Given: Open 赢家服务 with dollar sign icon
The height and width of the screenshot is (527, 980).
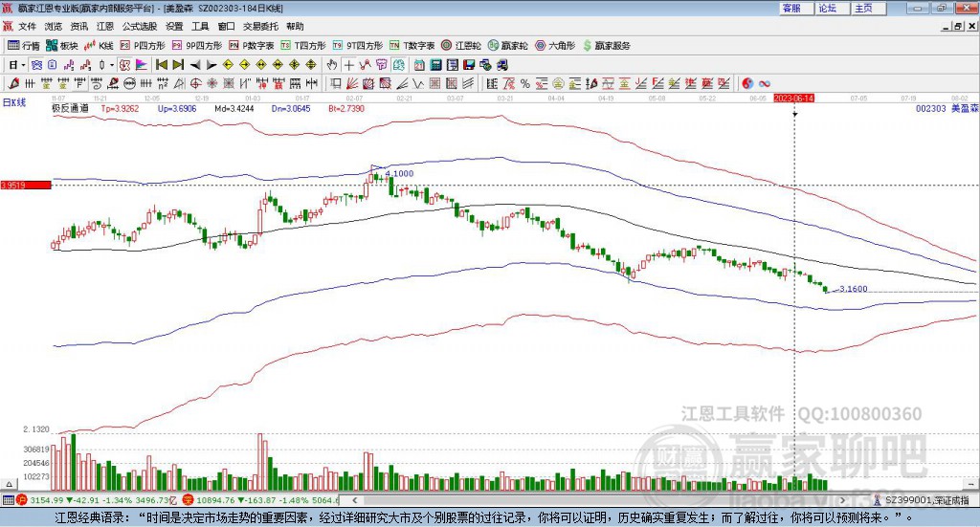Looking at the screenshot, I should 606,46.
